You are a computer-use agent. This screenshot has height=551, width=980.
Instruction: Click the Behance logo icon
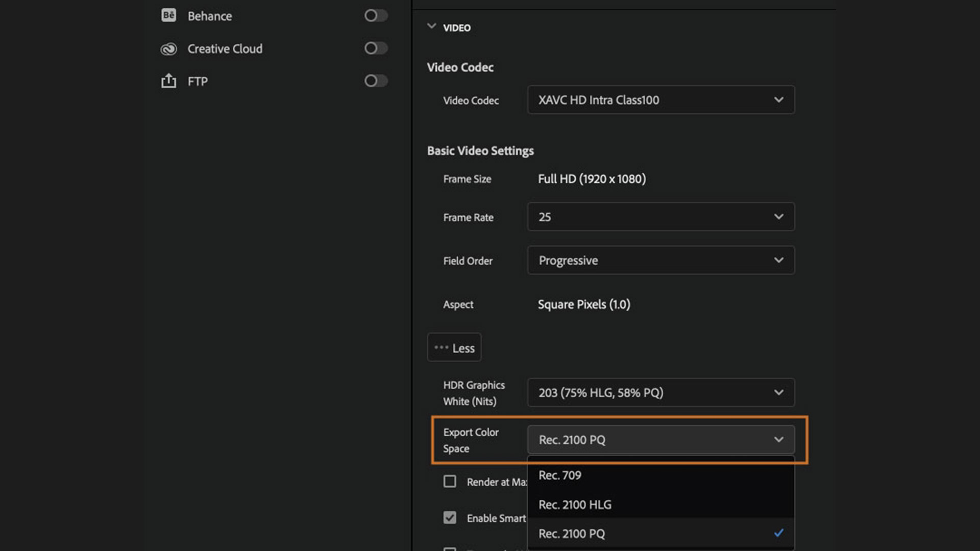pyautogui.click(x=168, y=15)
